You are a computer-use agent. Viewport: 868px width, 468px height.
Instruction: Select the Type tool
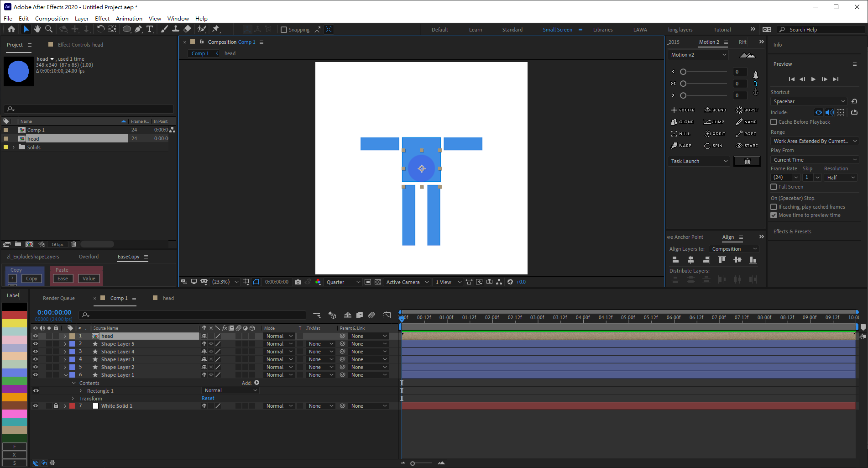point(150,29)
